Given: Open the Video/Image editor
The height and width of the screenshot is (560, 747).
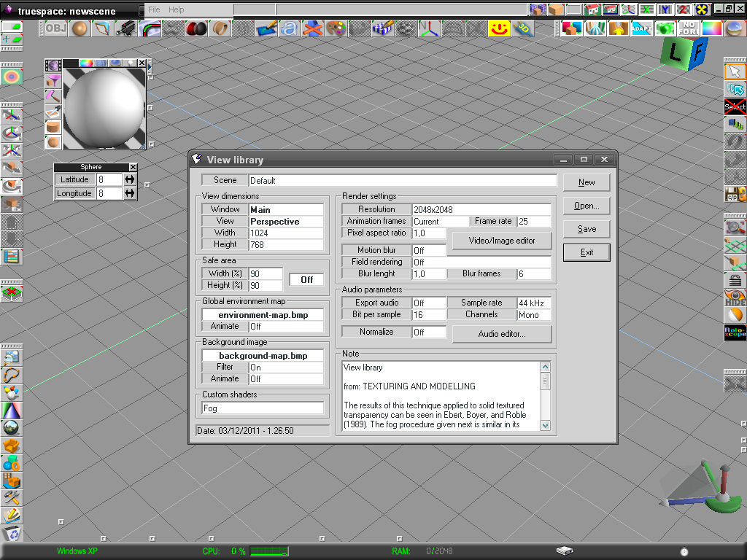Looking at the screenshot, I should point(502,241).
